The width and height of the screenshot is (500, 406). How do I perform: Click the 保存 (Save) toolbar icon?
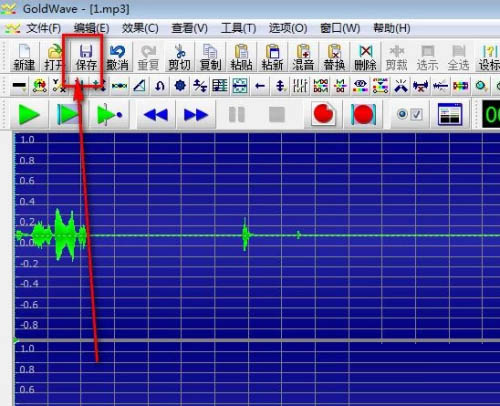tap(86, 57)
